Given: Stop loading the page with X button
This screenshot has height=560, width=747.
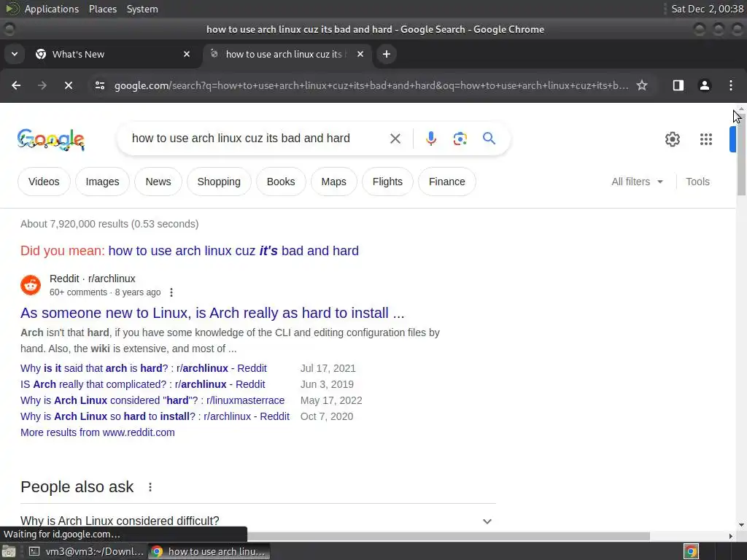Looking at the screenshot, I should 68,85.
